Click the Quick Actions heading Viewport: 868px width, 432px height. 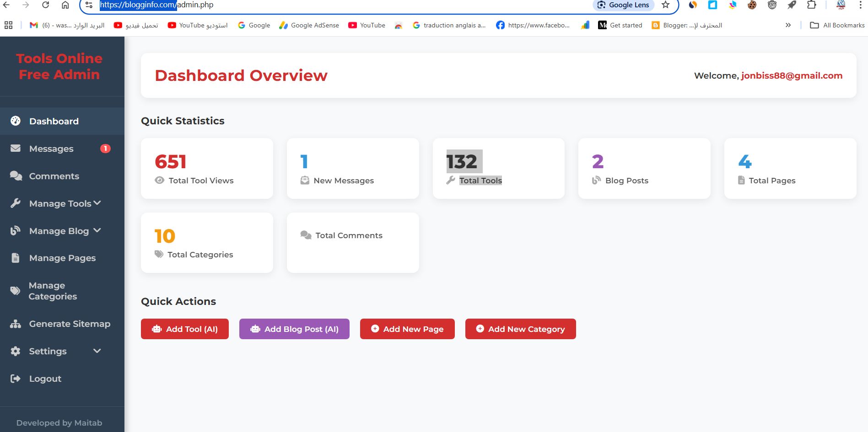coord(178,301)
